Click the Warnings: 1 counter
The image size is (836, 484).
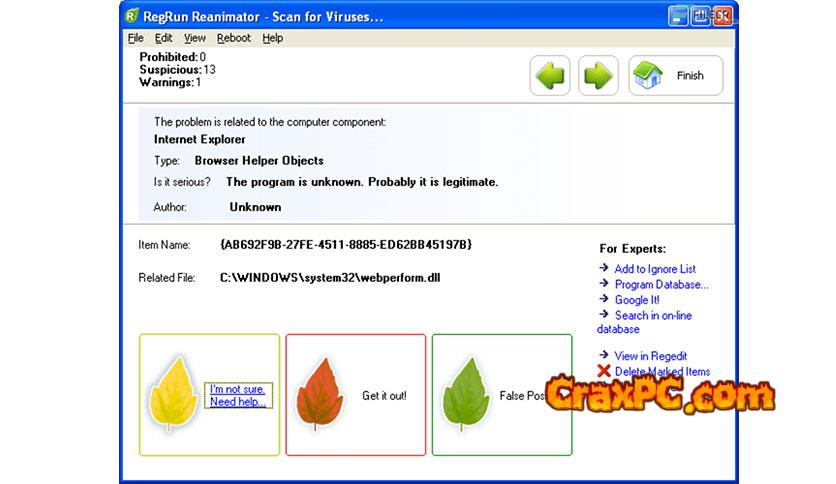pos(170,83)
